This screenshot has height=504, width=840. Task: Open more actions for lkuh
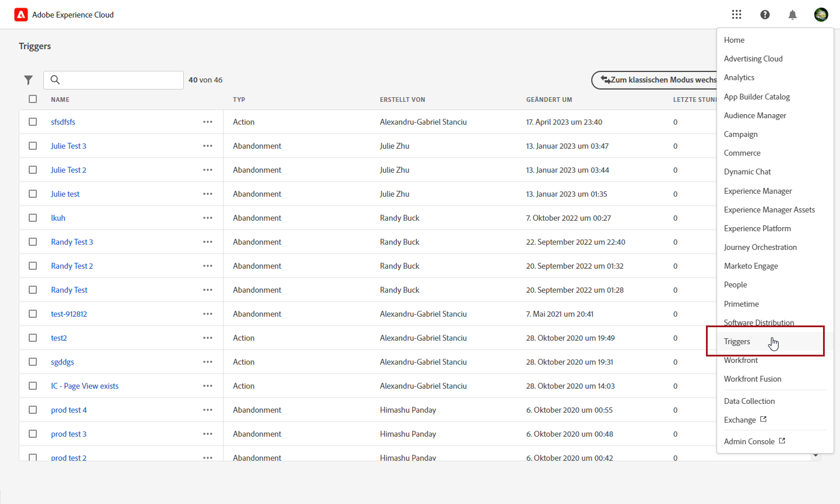click(x=208, y=218)
